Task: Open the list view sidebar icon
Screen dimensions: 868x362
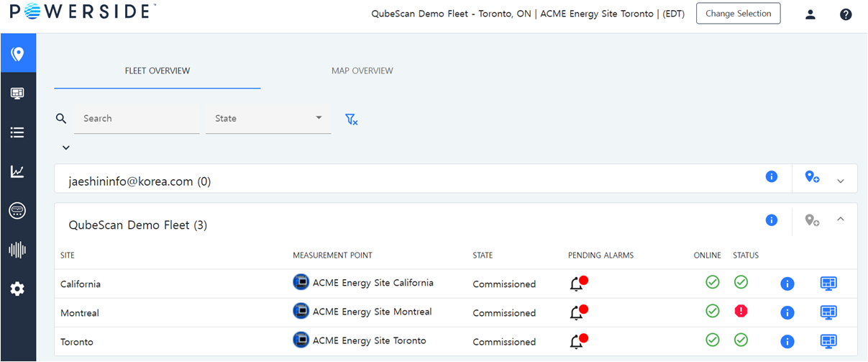Action: pos(17,132)
